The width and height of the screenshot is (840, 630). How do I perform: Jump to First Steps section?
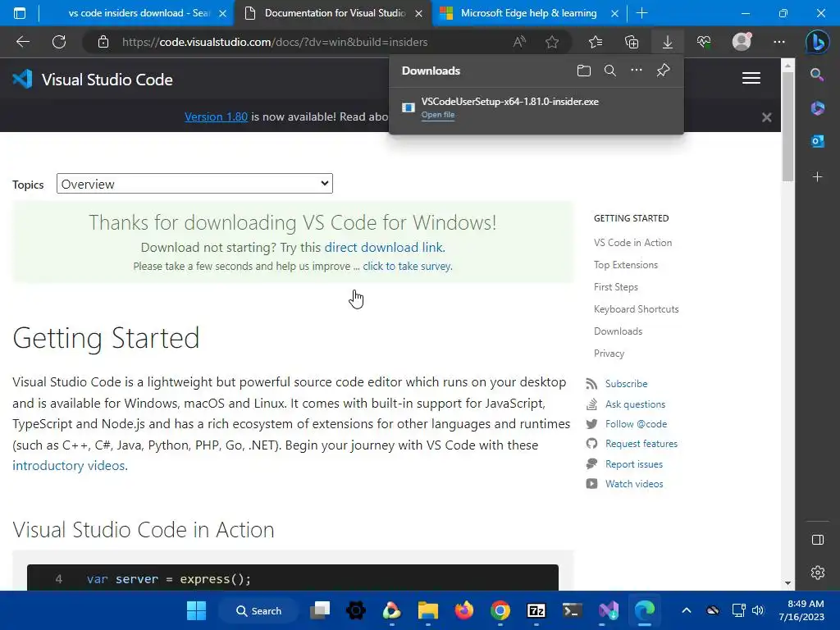click(x=616, y=287)
